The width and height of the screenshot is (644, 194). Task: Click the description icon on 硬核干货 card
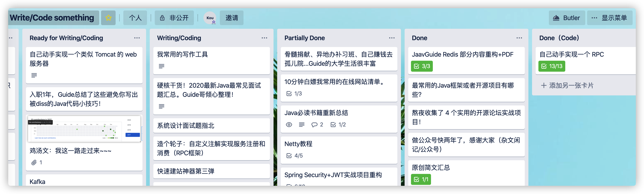pyautogui.click(x=162, y=106)
